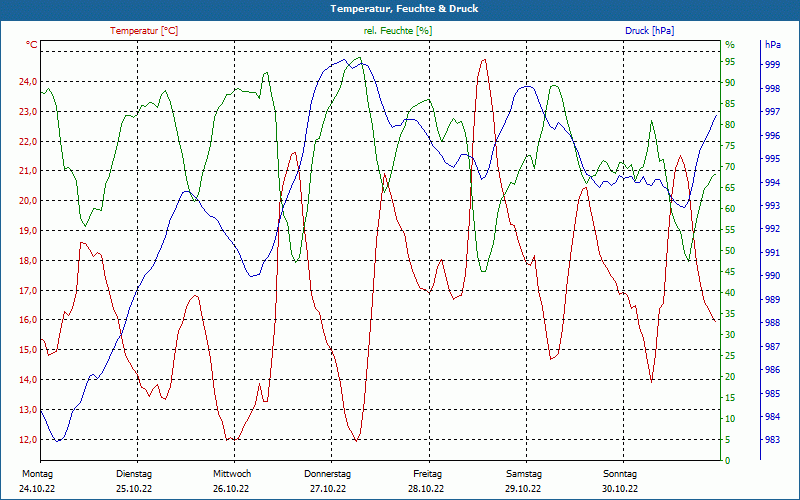Click the date '26.10.22'

[x=231, y=489]
